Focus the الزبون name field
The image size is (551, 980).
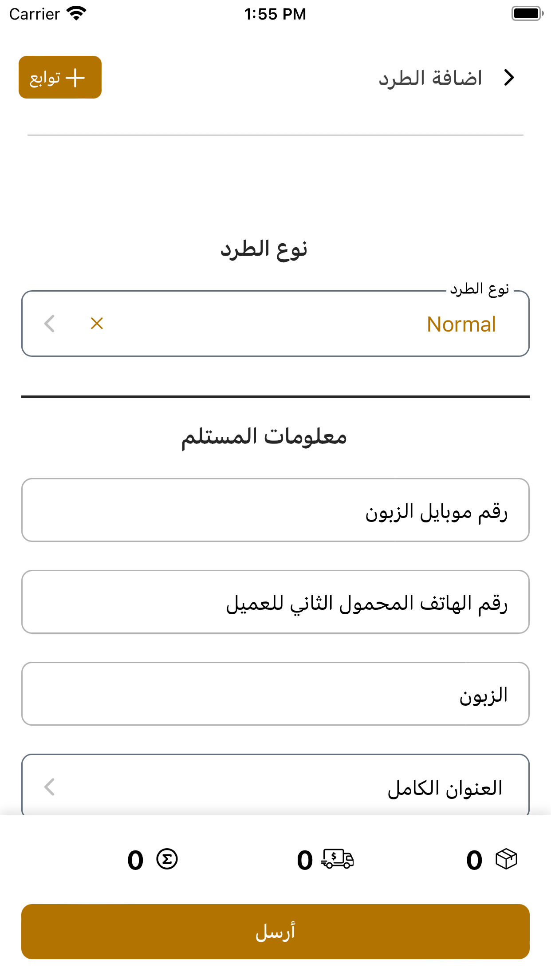[275, 694]
